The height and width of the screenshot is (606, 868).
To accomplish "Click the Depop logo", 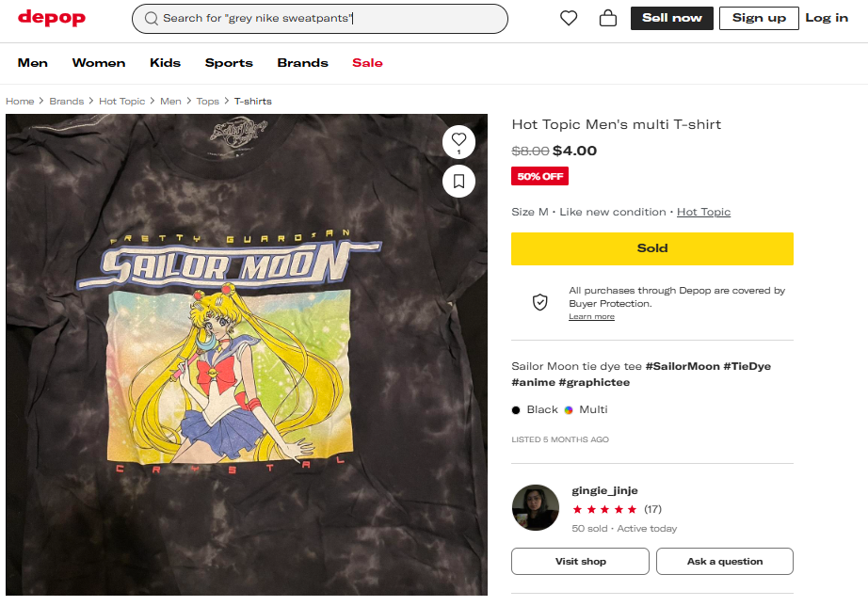I will coord(52,18).
